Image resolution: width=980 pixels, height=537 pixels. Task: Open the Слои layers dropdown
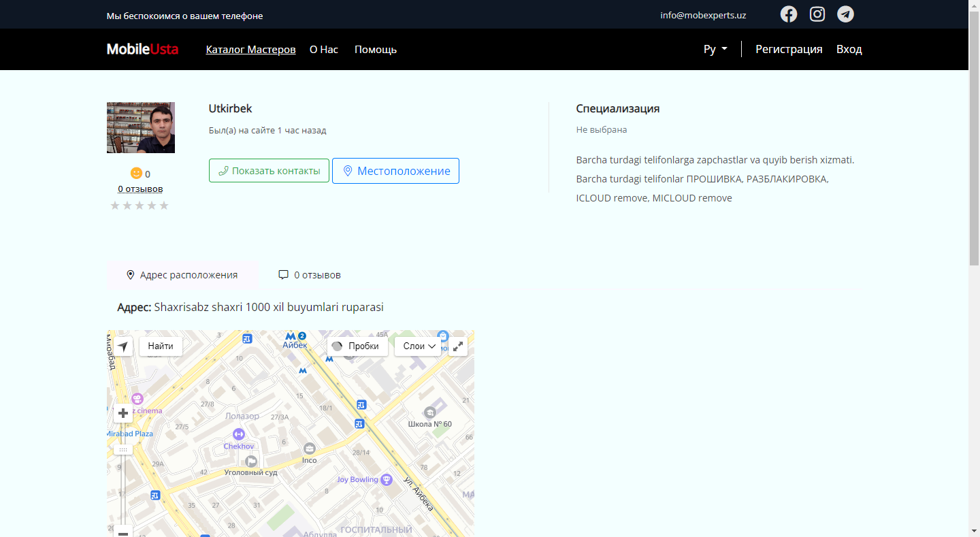tap(419, 346)
